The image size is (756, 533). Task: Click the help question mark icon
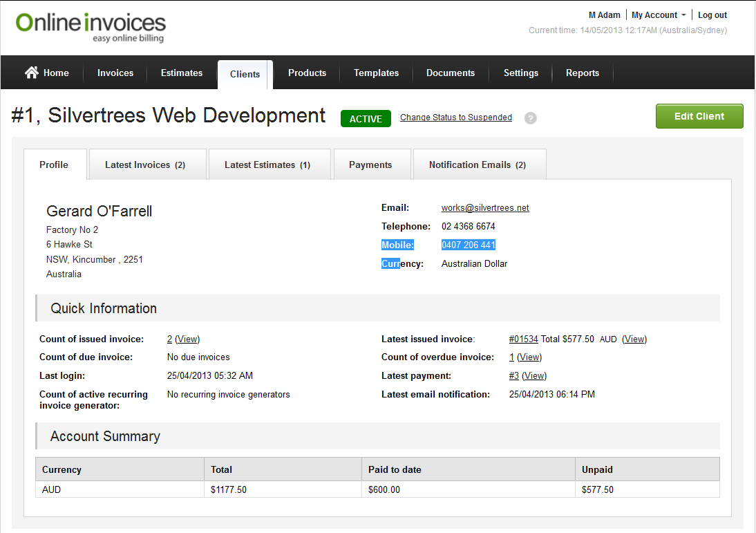[530, 118]
